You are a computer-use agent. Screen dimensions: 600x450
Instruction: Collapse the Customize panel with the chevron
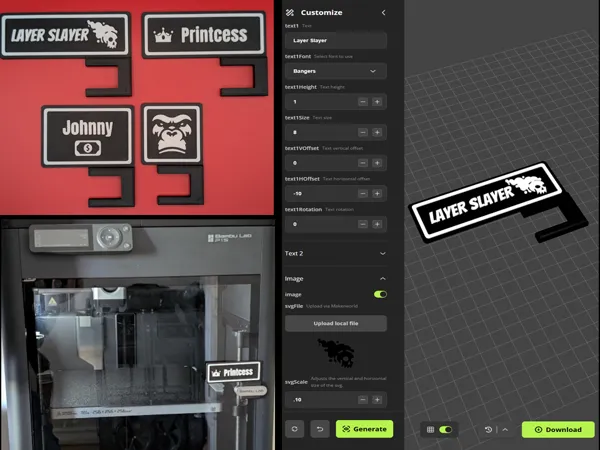pos(383,13)
